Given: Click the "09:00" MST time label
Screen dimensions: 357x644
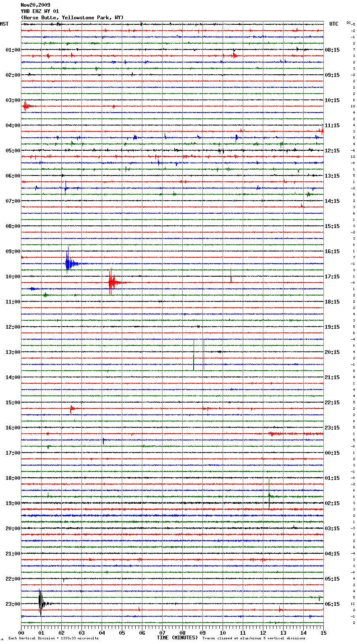Looking at the screenshot, I should (x=13, y=251).
